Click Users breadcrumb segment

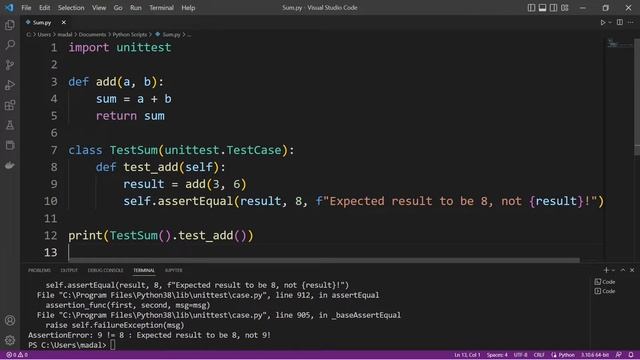tap(44, 35)
